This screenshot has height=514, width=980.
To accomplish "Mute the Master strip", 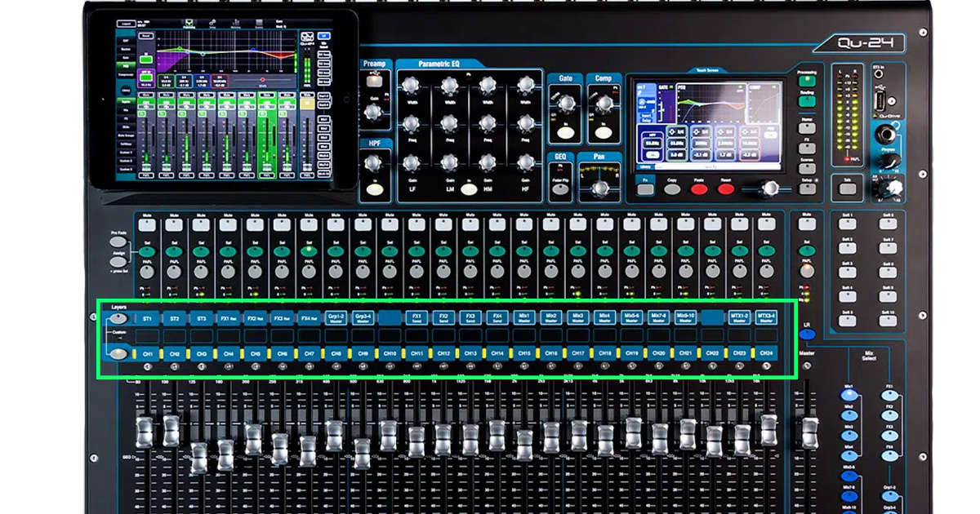I will pos(807,225).
